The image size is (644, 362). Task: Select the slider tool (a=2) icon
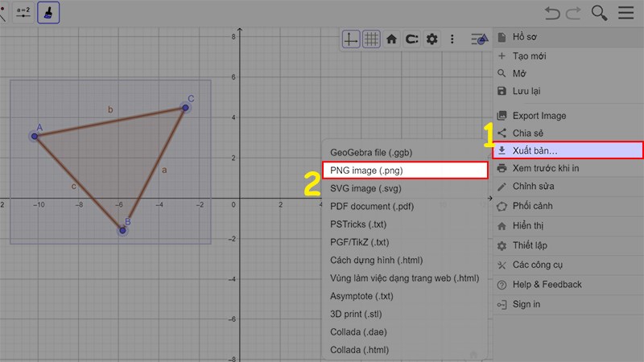[x=23, y=13]
